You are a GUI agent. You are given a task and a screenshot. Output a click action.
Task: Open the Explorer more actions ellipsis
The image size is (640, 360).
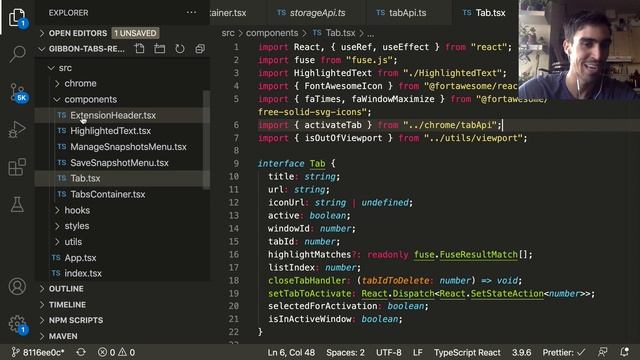[191, 13]
